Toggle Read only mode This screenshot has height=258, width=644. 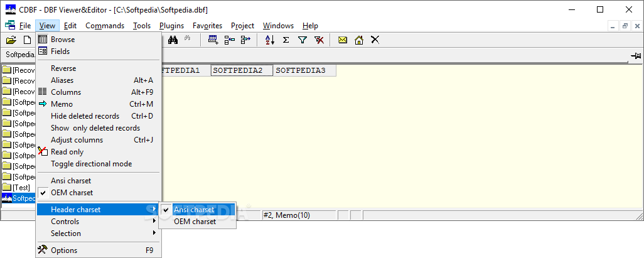99,152
